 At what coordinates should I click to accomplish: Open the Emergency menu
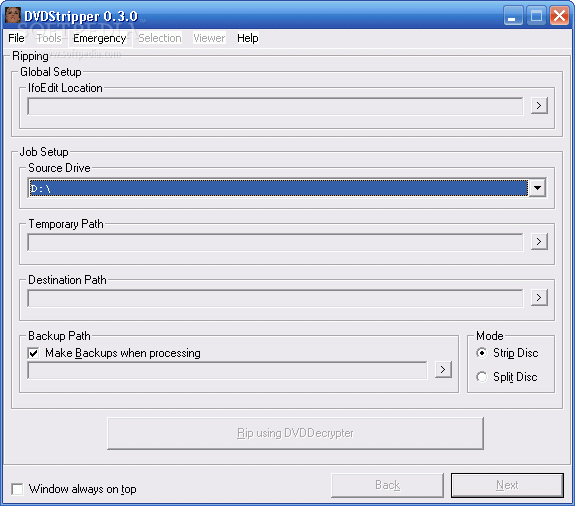pyautogui.click(x=99, y=38)
